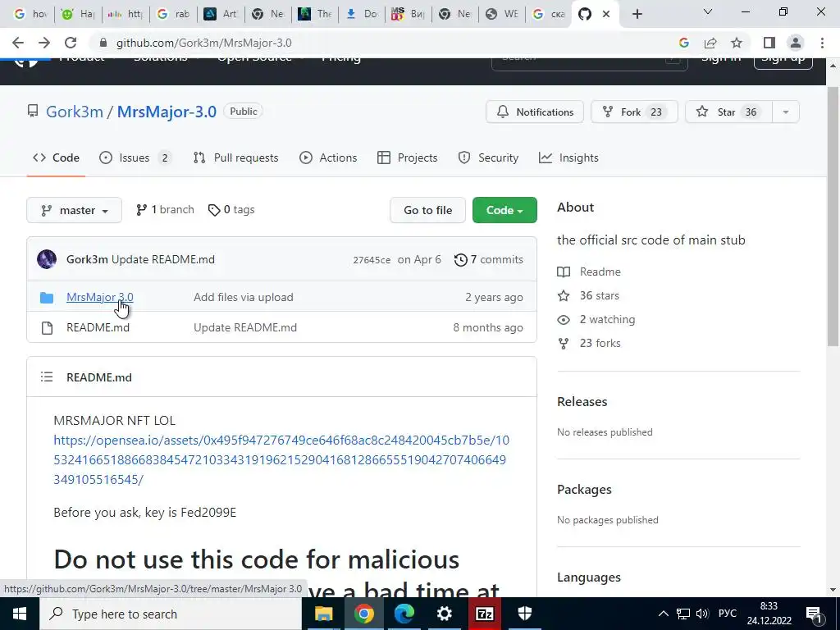Open the Security tab

[x=489, y=157]
